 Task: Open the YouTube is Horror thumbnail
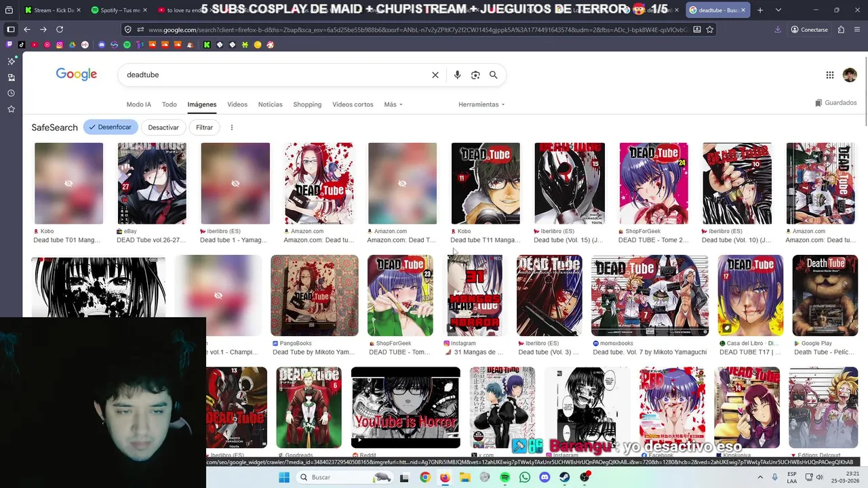coord(406,407)
